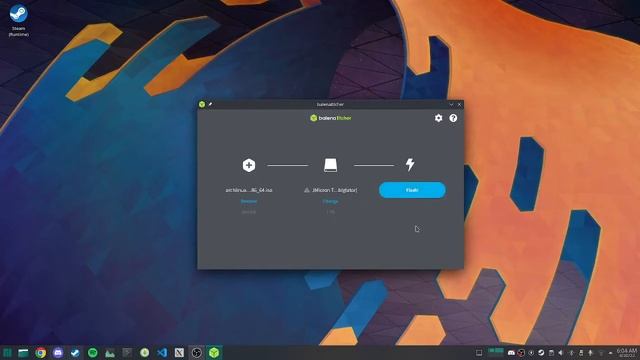Open the green round download app in taskbar
Viewport: 640px width, 360px height.
tap(144, 353)
